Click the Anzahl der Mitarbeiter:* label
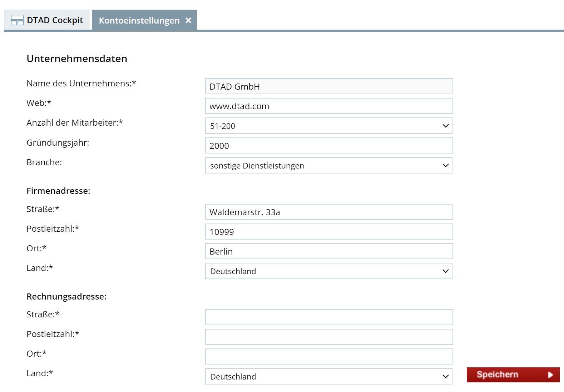Viewport: 564px width, 392px height. 75,123
